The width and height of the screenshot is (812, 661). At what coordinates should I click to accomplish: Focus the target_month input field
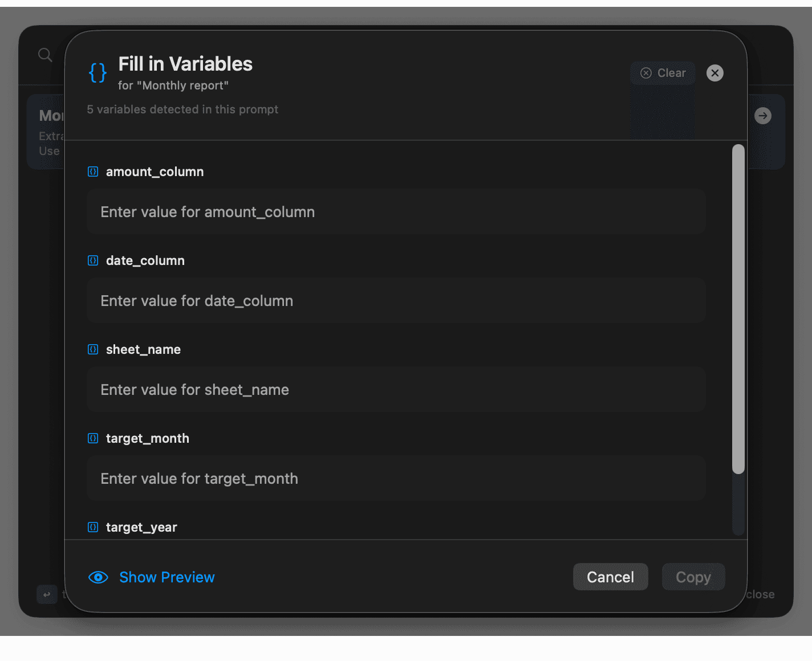tap(396, 479)
